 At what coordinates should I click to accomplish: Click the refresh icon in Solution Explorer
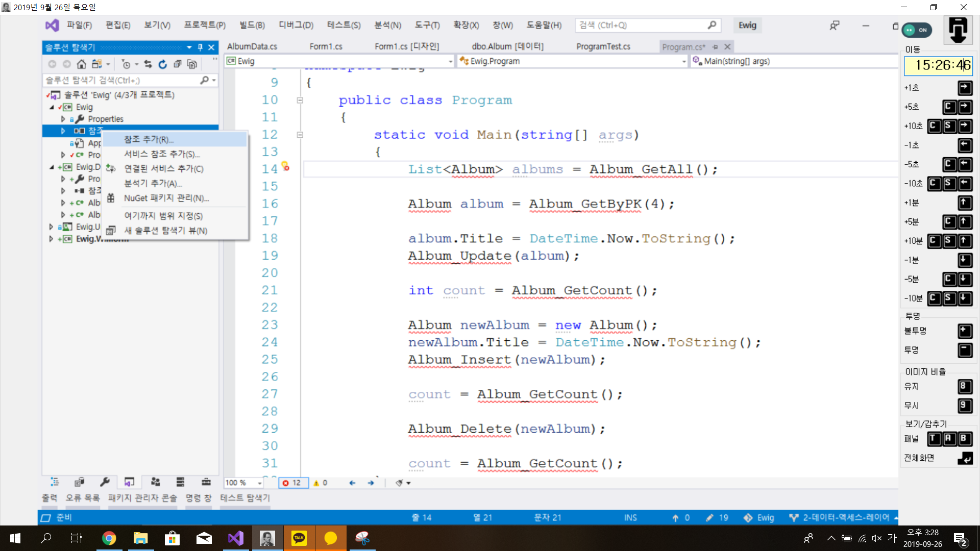pyautogui.click(x=162, y=64)
